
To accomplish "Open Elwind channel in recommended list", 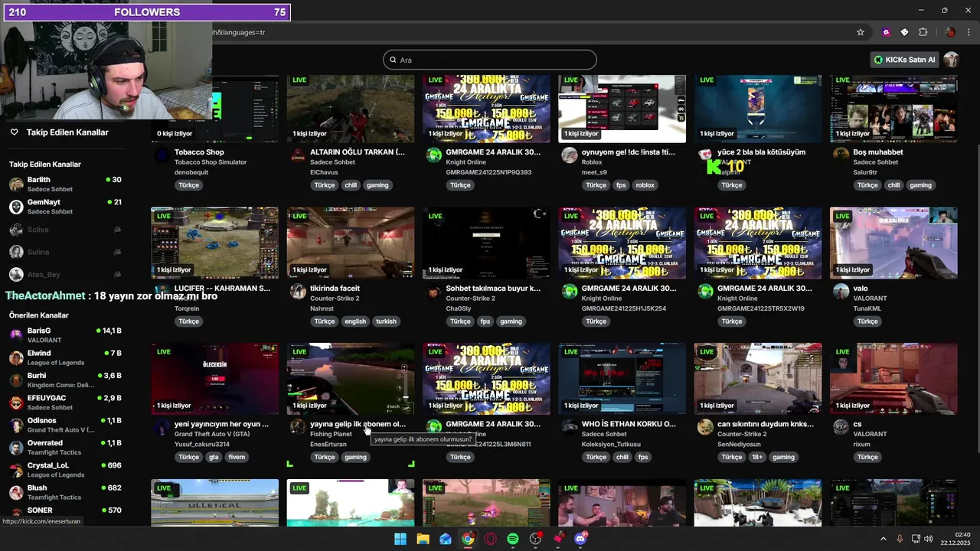I will click(x=65, y=357).
